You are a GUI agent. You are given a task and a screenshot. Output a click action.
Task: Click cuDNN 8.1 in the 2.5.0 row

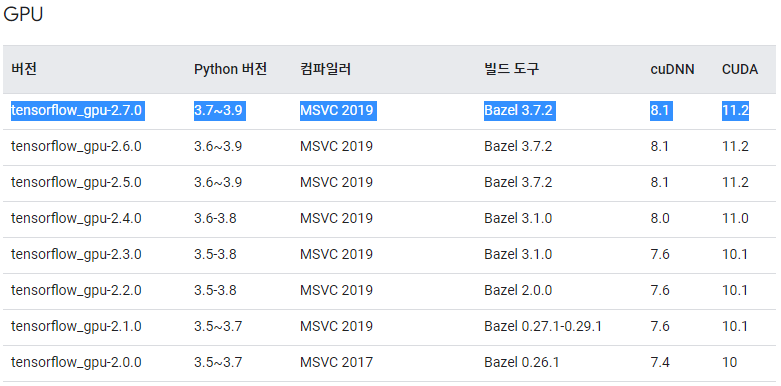[x=660, y=183]
